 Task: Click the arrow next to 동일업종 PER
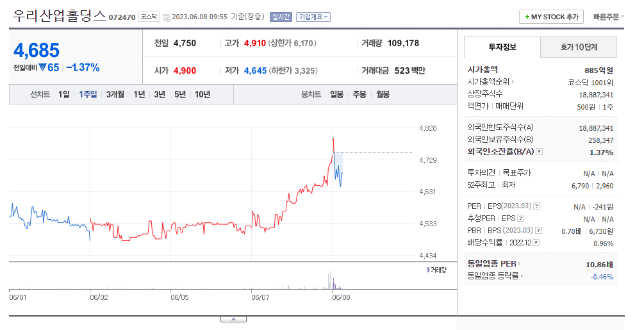519,264
